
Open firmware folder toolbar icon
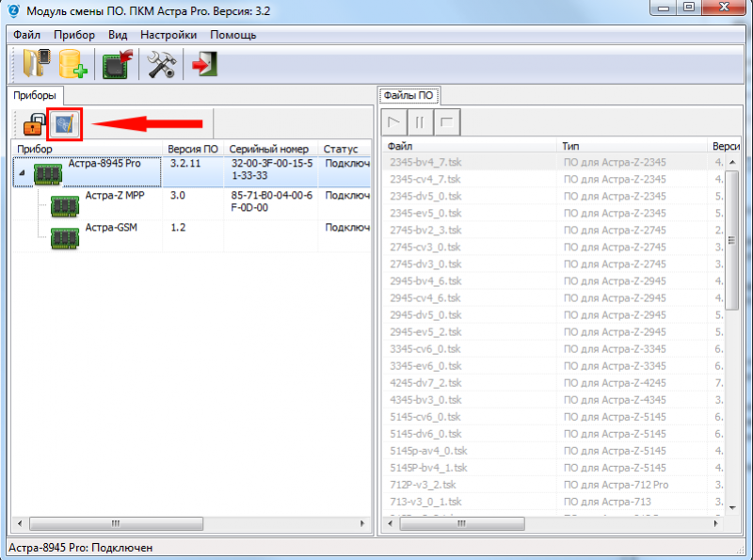pos(37,63)
